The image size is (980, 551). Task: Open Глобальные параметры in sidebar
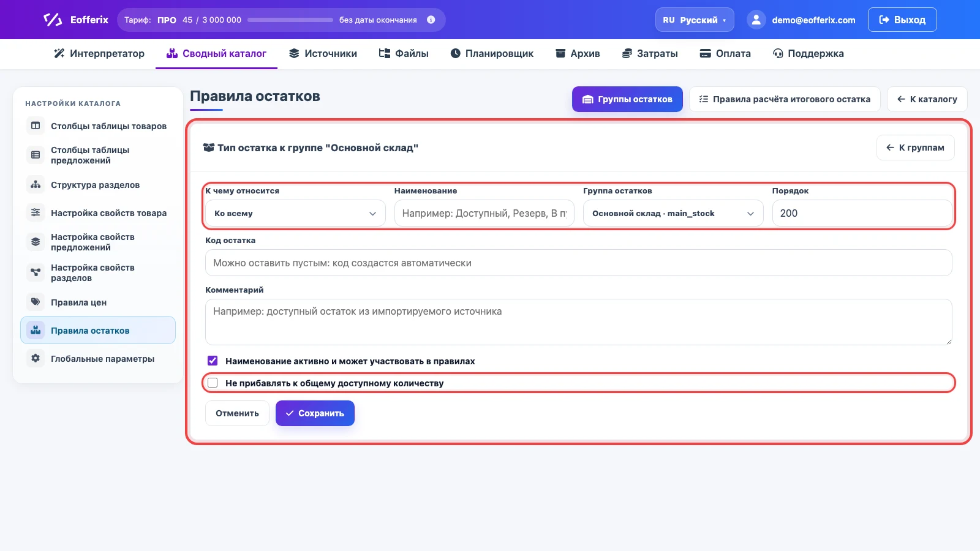click(x=98, y=358)
